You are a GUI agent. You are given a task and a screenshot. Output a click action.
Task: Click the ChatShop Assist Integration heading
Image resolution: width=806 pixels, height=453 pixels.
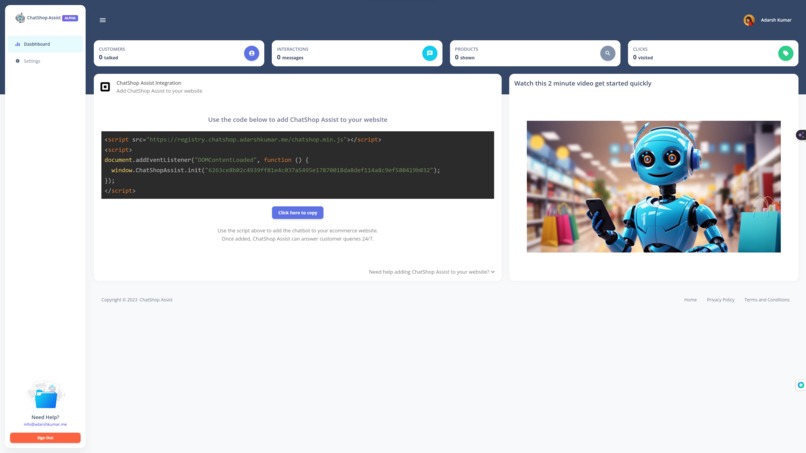click(x=149, y=83)
